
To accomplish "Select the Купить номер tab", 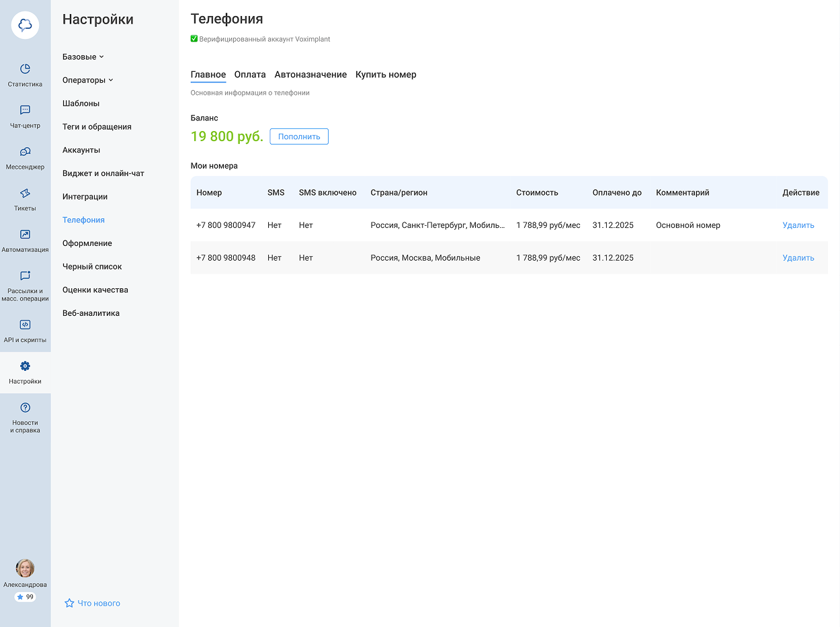I will point(386,75).
